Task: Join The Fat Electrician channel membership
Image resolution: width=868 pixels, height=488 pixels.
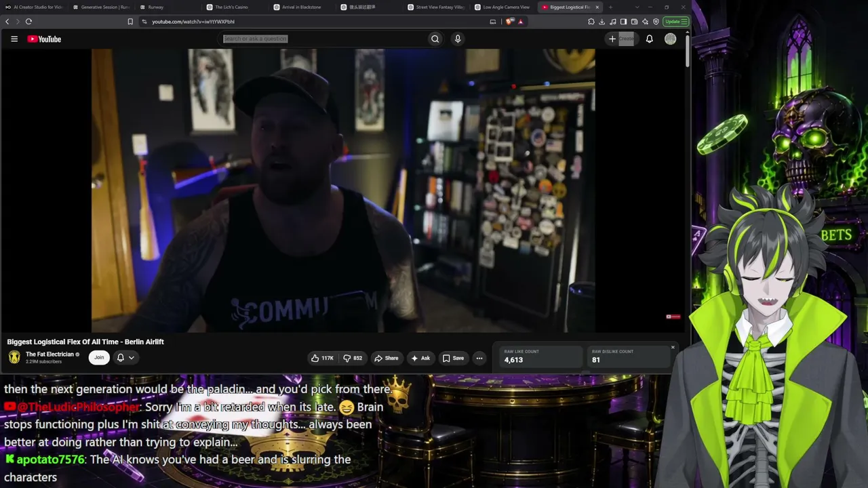Action: [x=99, y=357]
